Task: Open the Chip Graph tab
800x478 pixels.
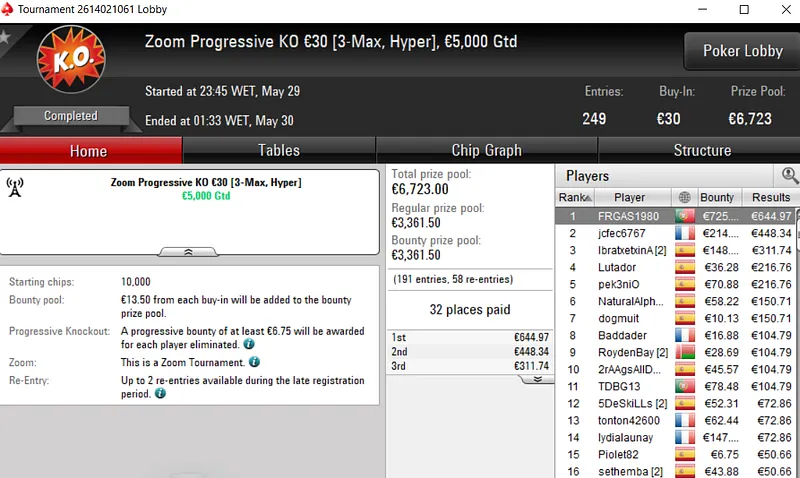Action: (487, 150)
